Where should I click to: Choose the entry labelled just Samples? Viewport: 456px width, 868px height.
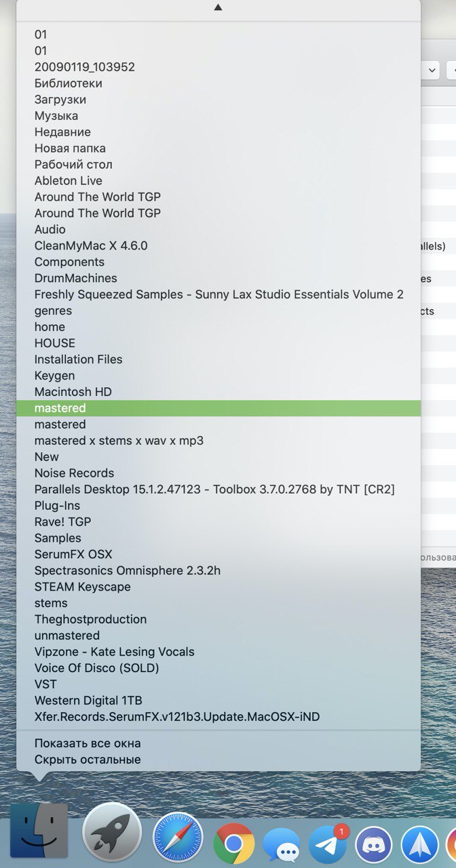218,538
